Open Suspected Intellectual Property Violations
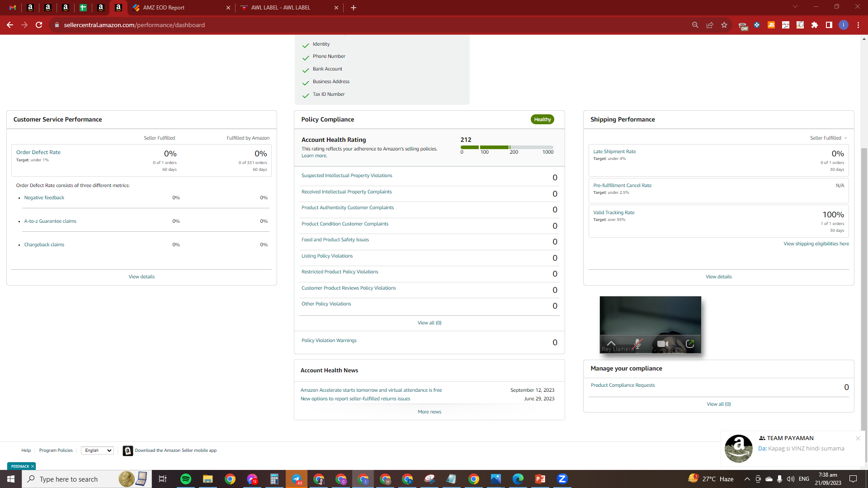The height and width of the screenshot is (488, 868). tap(347, 176)
